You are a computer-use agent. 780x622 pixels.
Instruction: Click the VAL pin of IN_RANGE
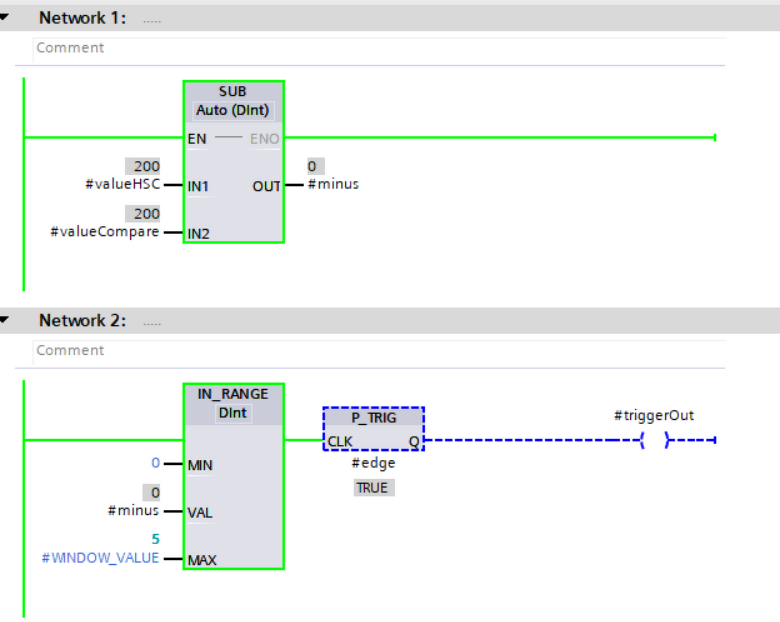tap(200, 513)
